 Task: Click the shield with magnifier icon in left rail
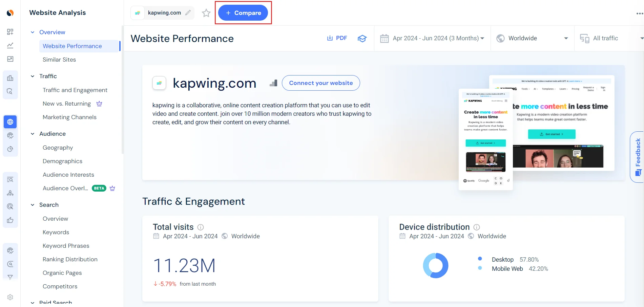tap(10, 91)
